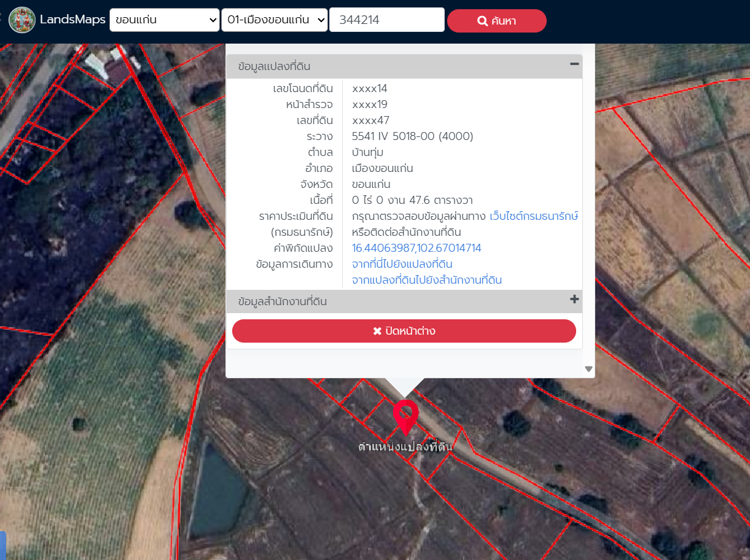Click the blue tab at bottom-left edge
Screen dimensions: 750x560
tap(2, 545)
